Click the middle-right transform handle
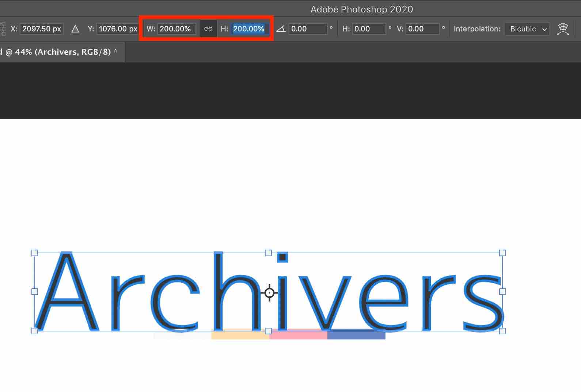Image resolution: width=581 pixels, height=392 pixels. (x=502, y=292)
